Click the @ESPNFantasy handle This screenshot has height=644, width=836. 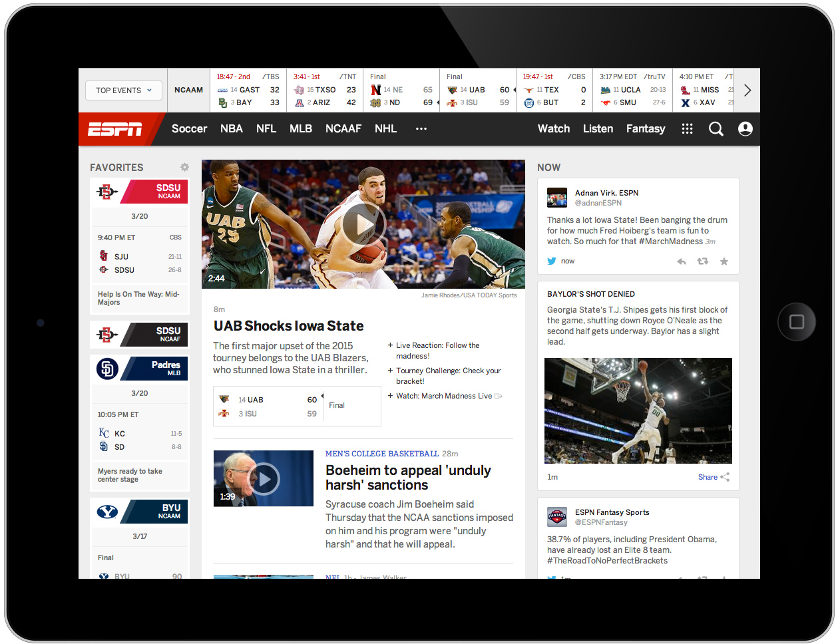click(601, 522)
